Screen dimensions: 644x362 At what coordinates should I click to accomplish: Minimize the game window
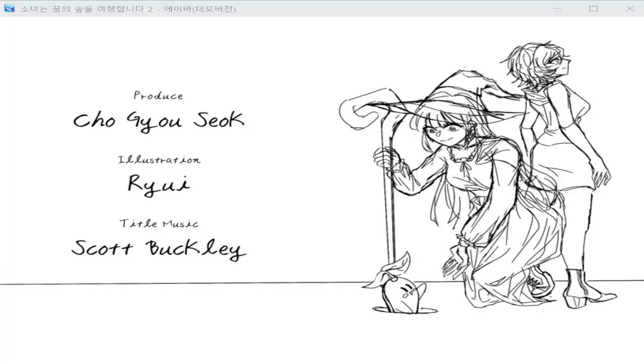[x=557, y=9]
